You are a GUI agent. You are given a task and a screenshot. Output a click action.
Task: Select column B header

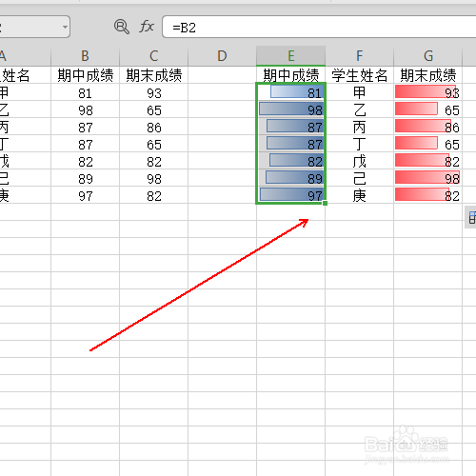86,56
